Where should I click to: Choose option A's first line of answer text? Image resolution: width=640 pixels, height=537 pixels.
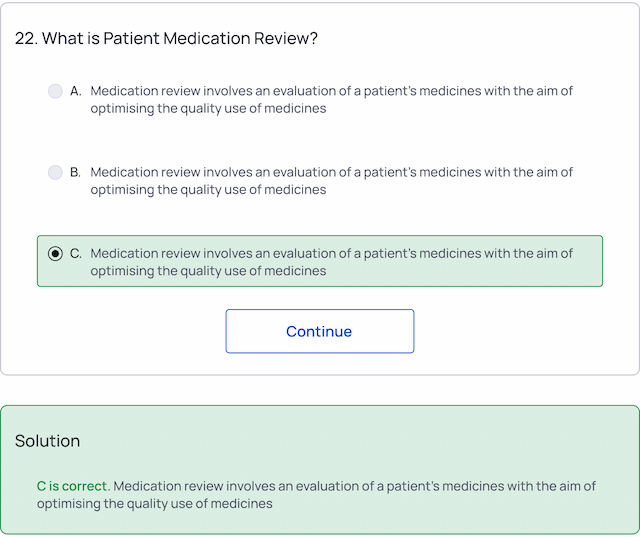331,91
